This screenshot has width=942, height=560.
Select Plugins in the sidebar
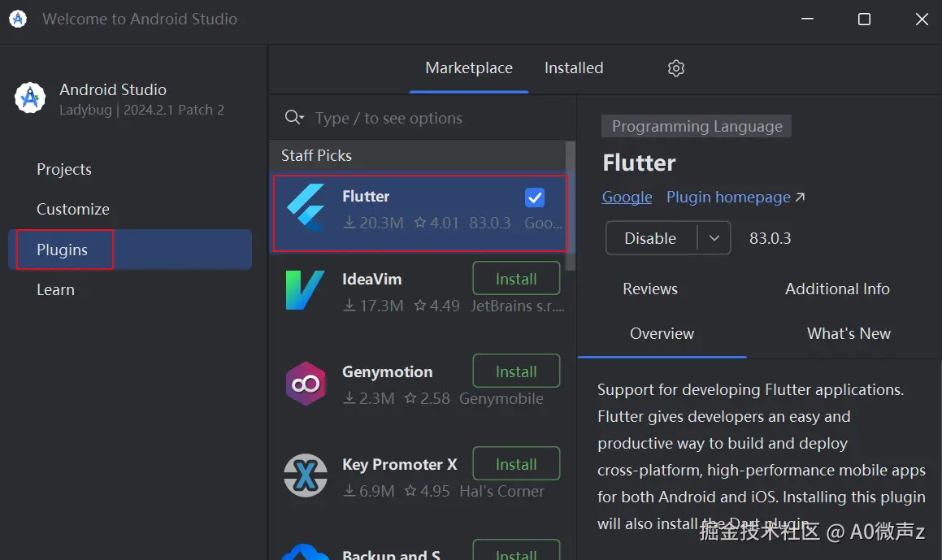pos(130,250)
